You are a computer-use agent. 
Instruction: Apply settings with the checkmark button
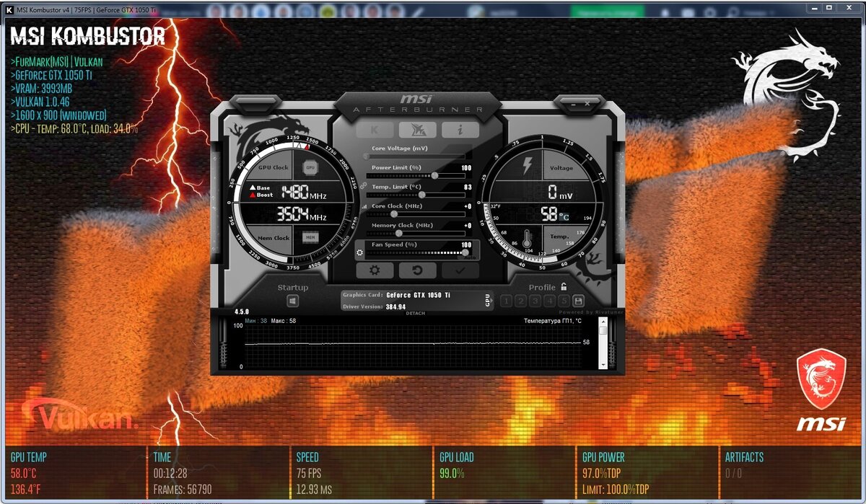[x=460, y=270]
